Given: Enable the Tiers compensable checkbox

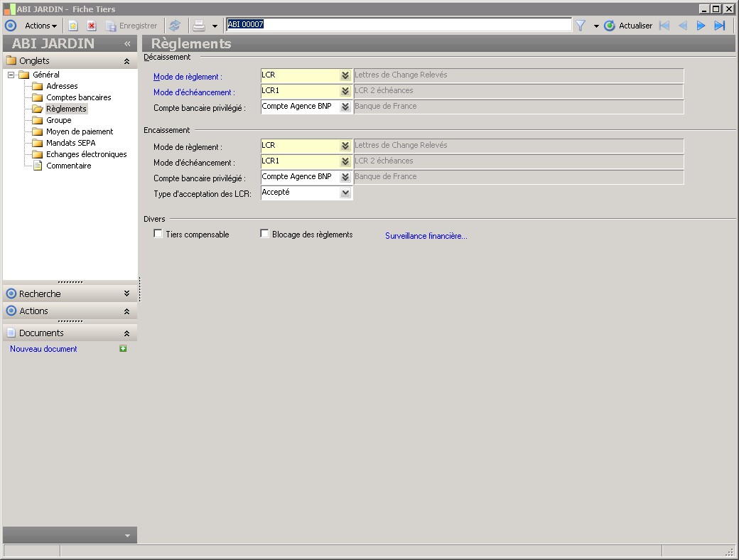Looking at the screenshot, I should coord(158,233).
